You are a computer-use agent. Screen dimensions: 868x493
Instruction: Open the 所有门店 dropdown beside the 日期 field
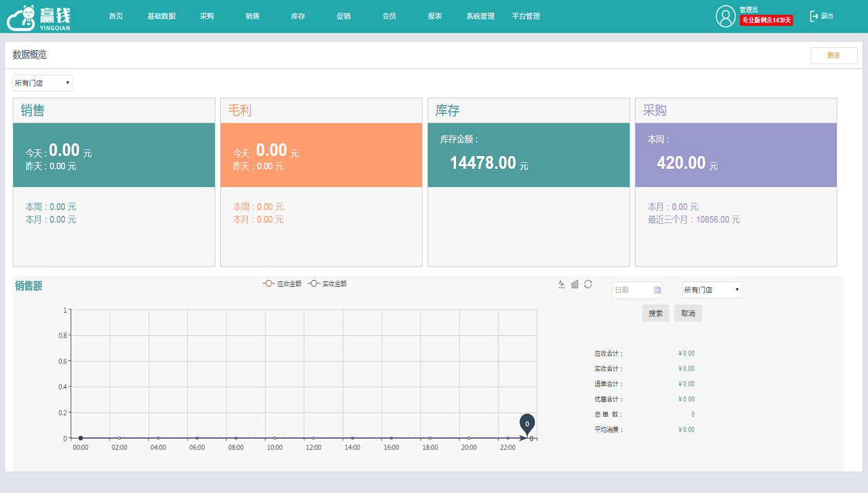point(712,290)
